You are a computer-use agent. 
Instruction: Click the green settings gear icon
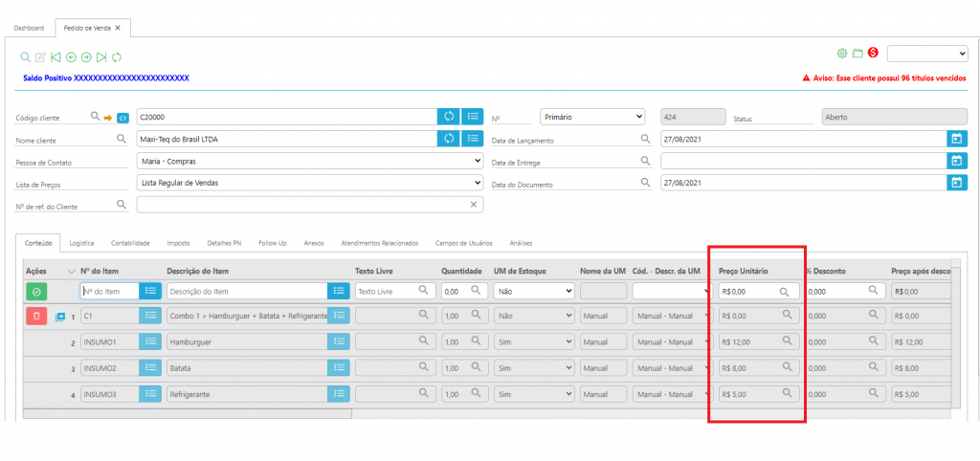click(842, 54)
